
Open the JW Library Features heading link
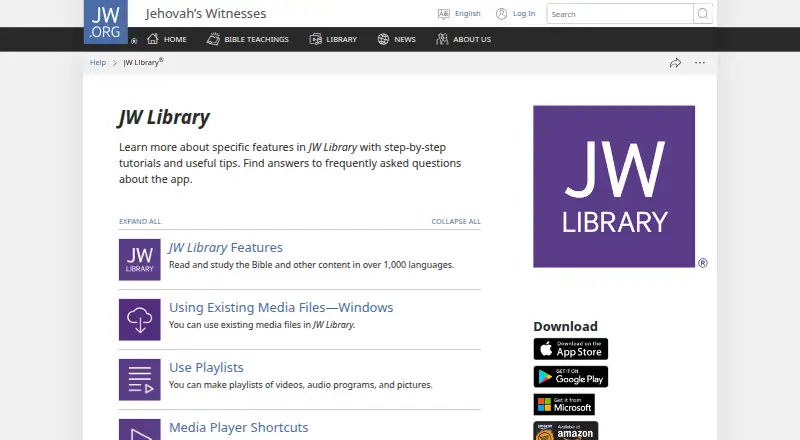coord(226,248)
